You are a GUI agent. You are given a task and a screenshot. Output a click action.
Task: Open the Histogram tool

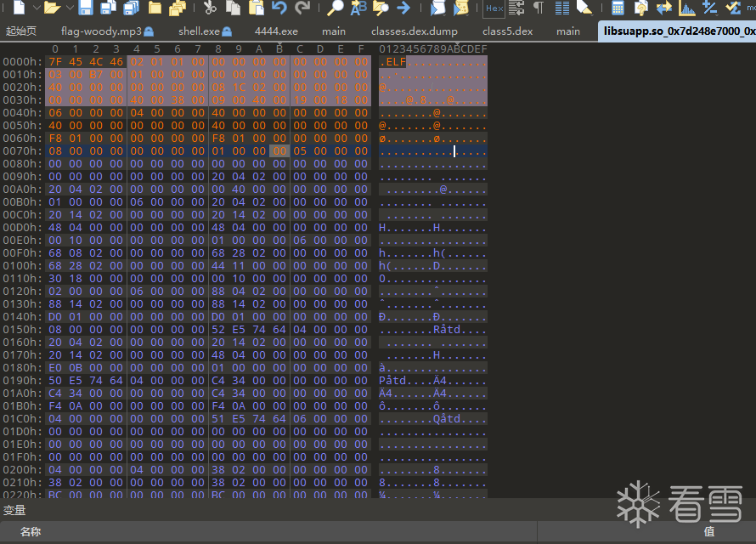pos(686,8)
